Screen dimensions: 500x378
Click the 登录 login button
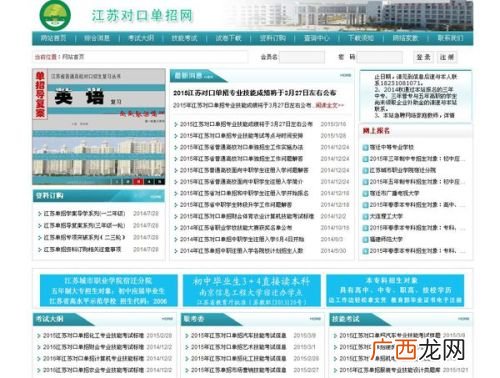point(424,57)
